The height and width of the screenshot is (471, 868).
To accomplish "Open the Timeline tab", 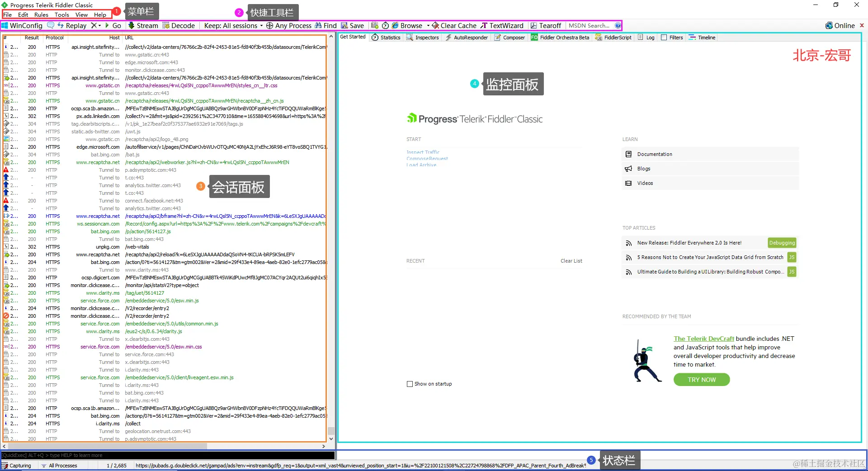I will [x=702, y=38].
